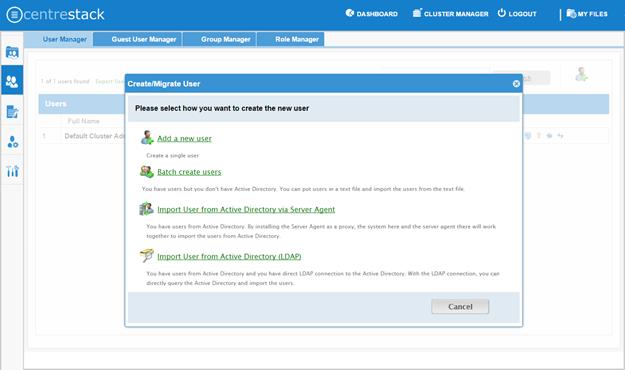Switch to the Role Manager tab
Image resolution: width=625 pixels, height=370 pixels.
click(x=291, y=39)
